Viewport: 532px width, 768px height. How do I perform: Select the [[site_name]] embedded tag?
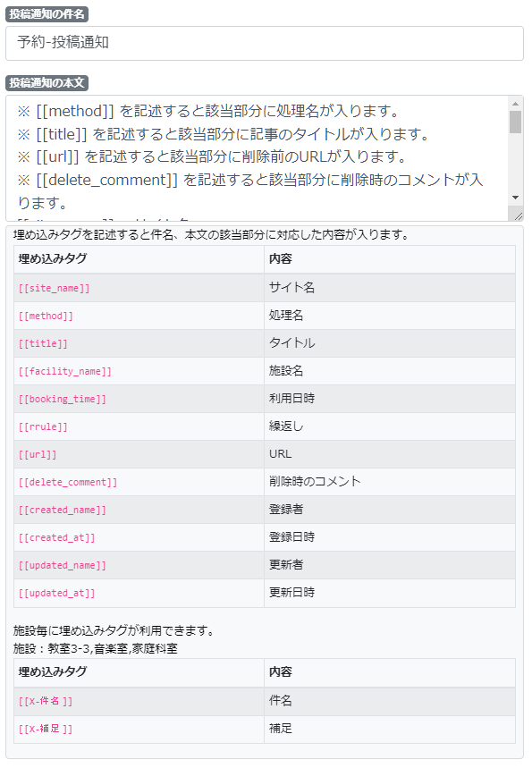click(52, 288)
